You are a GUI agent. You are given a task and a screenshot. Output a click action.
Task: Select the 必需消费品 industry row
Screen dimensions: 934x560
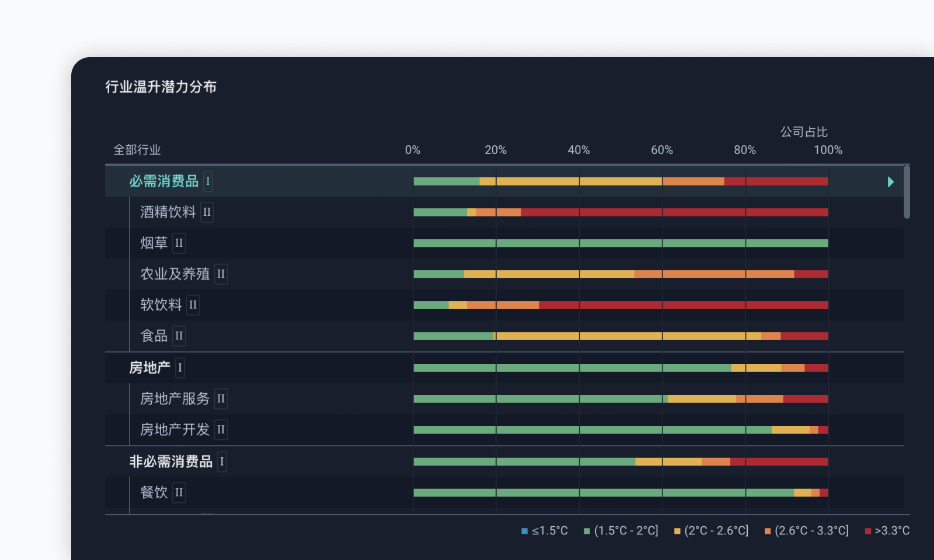504,181
